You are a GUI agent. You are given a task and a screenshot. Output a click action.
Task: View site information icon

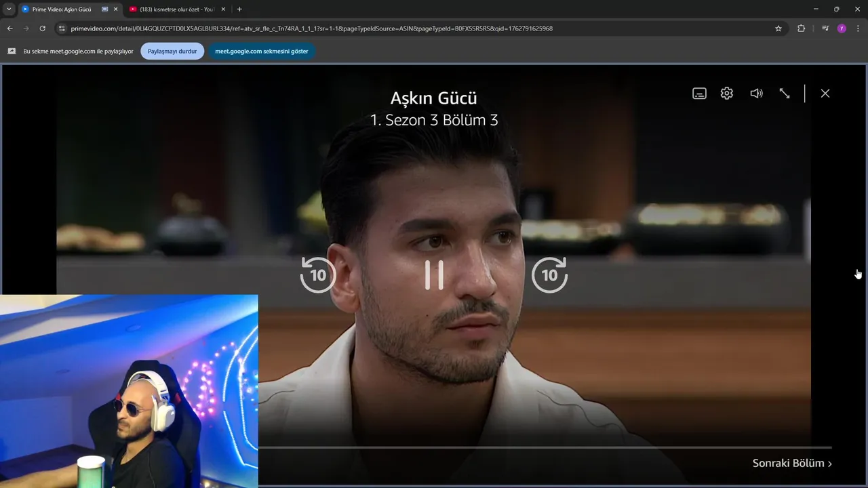tap(62, 28)
